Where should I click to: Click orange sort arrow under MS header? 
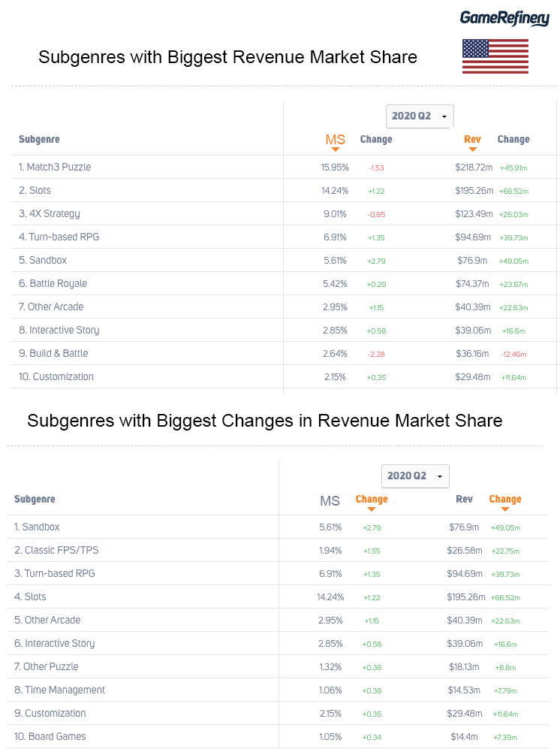336,149
